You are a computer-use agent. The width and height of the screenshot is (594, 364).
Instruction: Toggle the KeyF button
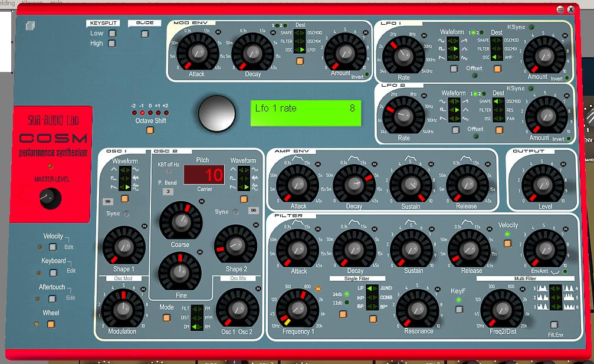pos(459,310)
